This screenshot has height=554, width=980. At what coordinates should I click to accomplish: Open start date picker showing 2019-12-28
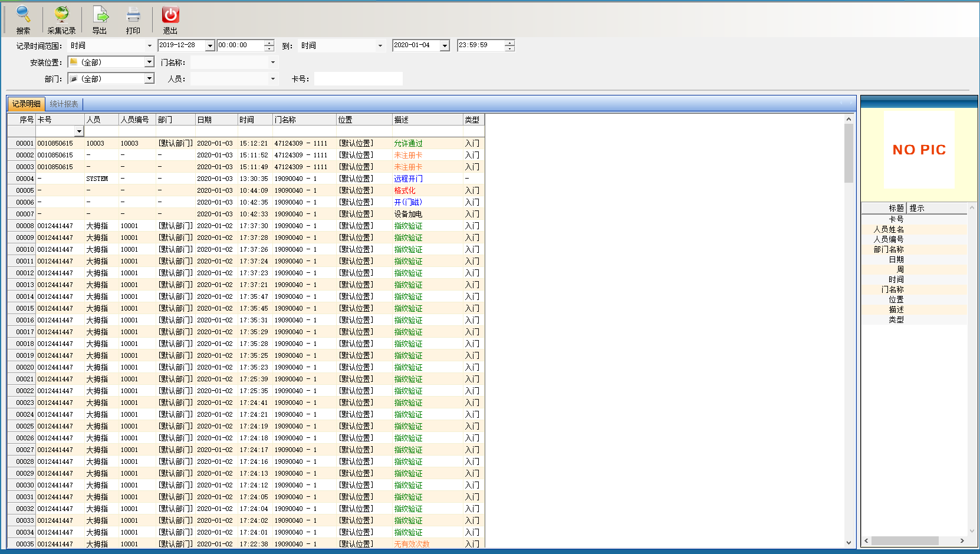coord(210,45)
